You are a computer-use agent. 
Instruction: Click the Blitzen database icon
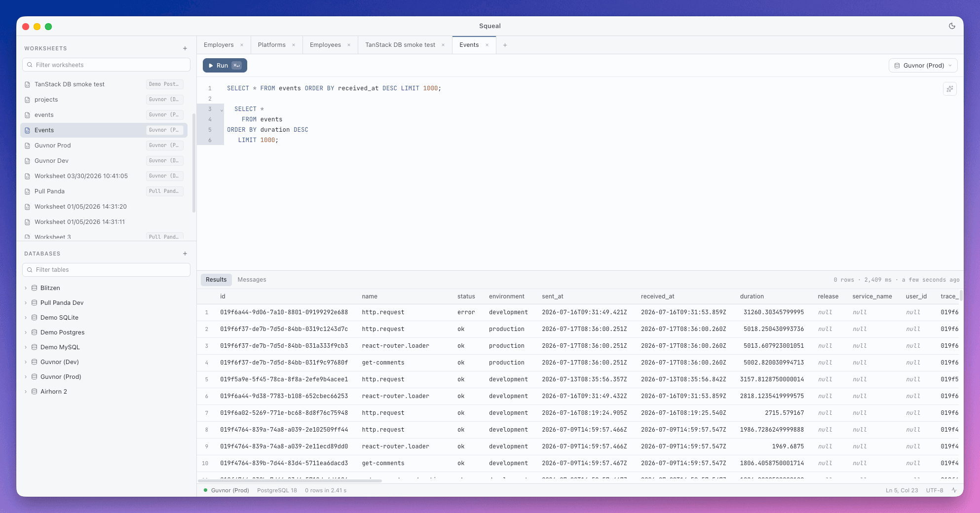[35, 288]
